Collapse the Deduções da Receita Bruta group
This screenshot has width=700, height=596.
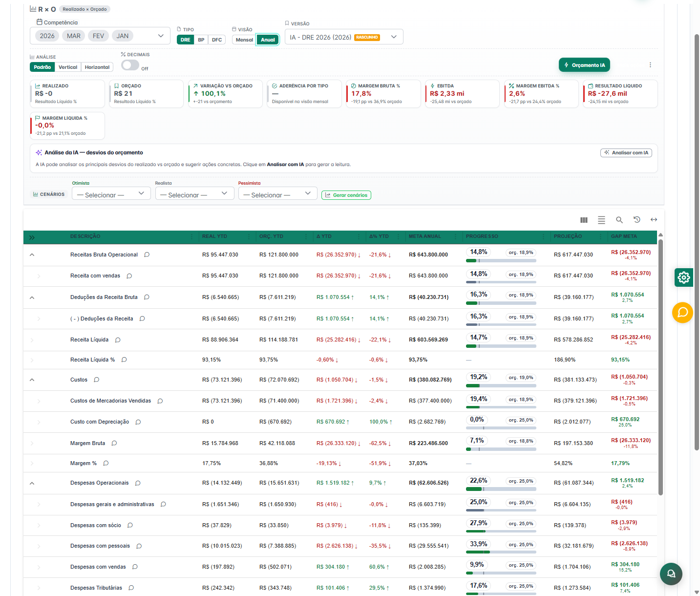coord(32,297)
